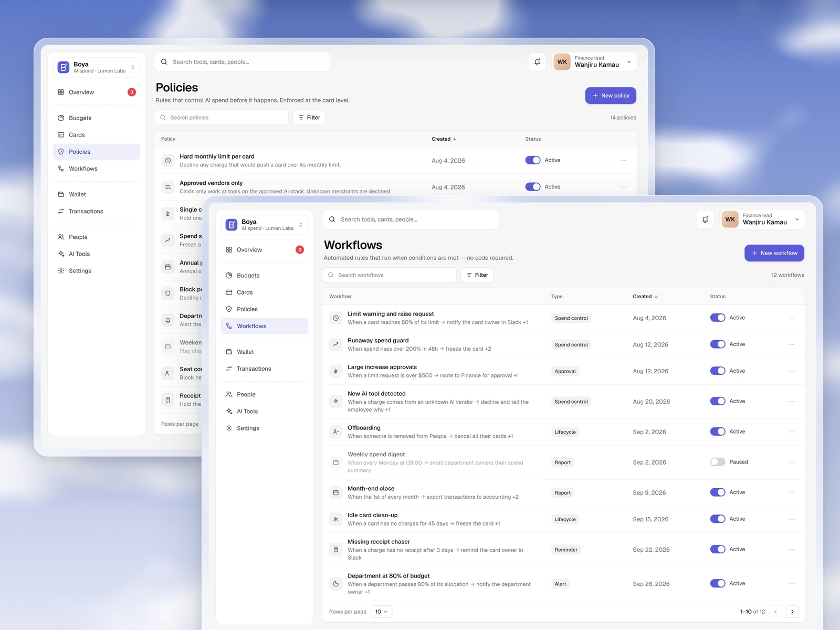The height and width of the screenshot is (630, 840).
Task: Toggle the Hard monthly limit per card policy
Action: click(x=533, y=160)
